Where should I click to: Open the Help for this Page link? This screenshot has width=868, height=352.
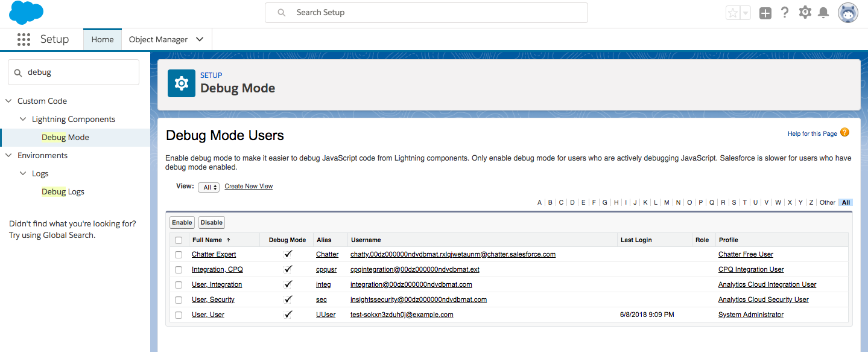pos(812,133)
